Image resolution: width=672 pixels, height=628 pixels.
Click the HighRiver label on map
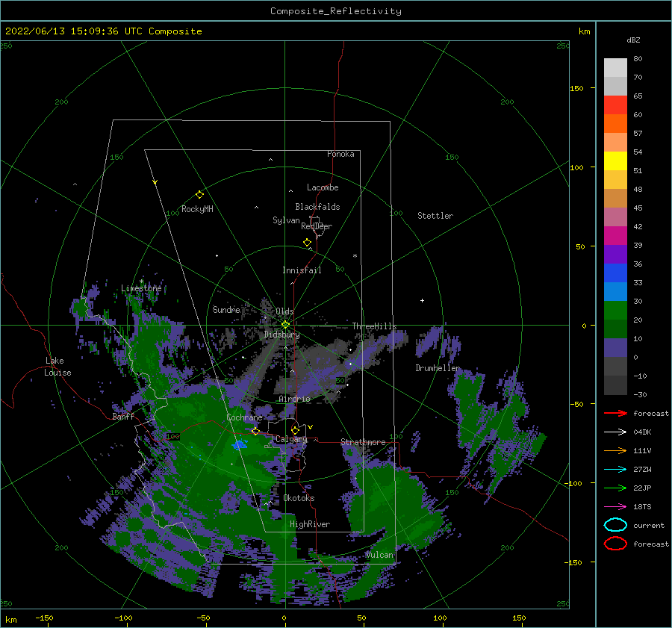[309, 524]
